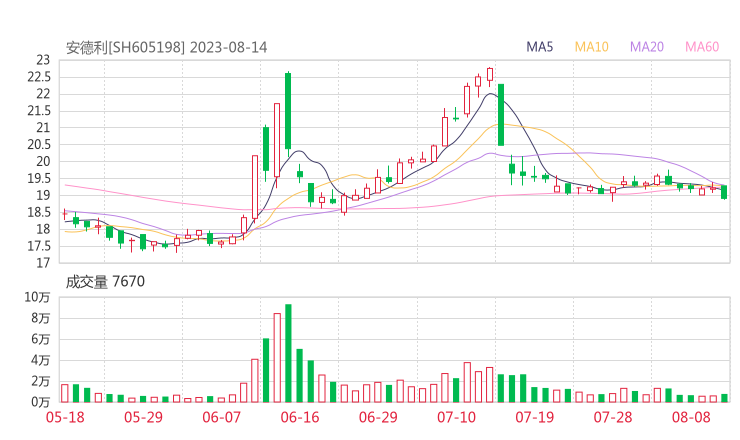Click the MA5 legend label
Image resolution: width=740 pixels, height=440 pixels.
(x=539, y=47)
